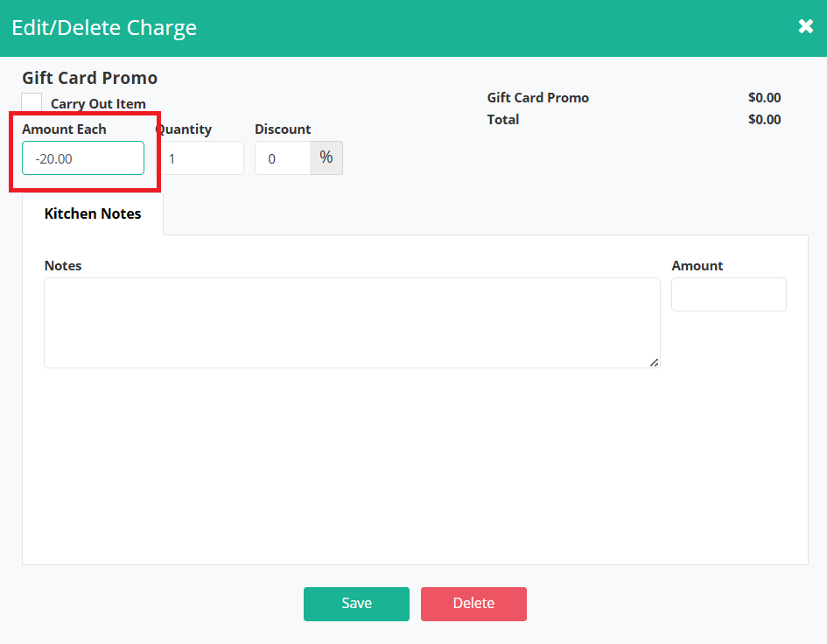Click the Discount value field

[283, 158]
